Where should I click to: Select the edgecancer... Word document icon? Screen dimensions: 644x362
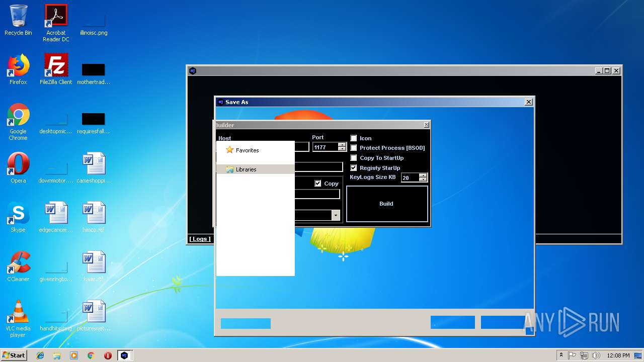(x=56, y=217)
